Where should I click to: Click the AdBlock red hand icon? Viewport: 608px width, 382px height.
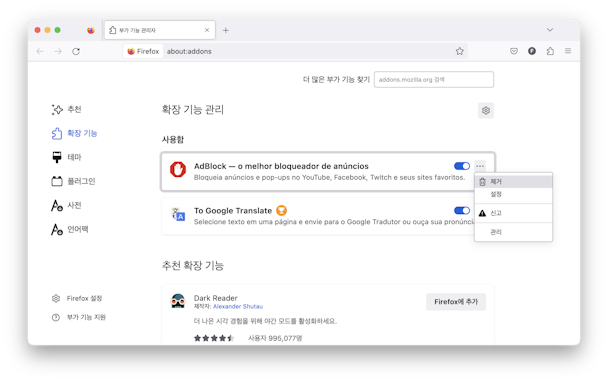point(178,169)
